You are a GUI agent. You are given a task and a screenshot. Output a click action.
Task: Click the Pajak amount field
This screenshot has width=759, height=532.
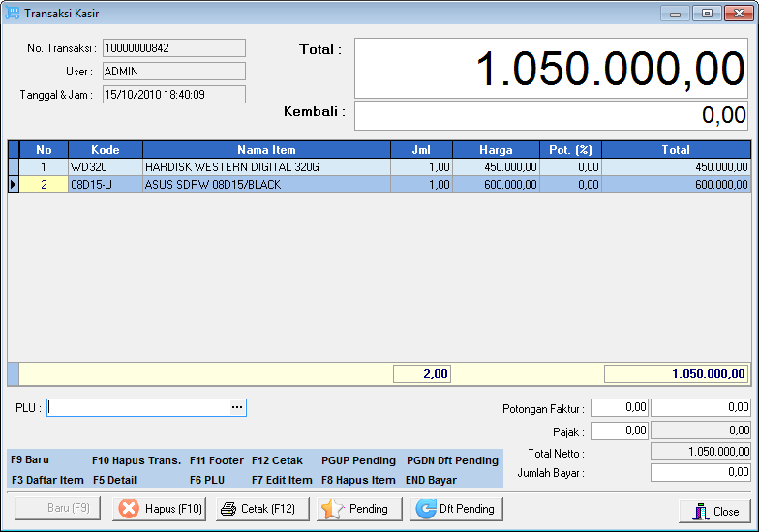point(701,430)
